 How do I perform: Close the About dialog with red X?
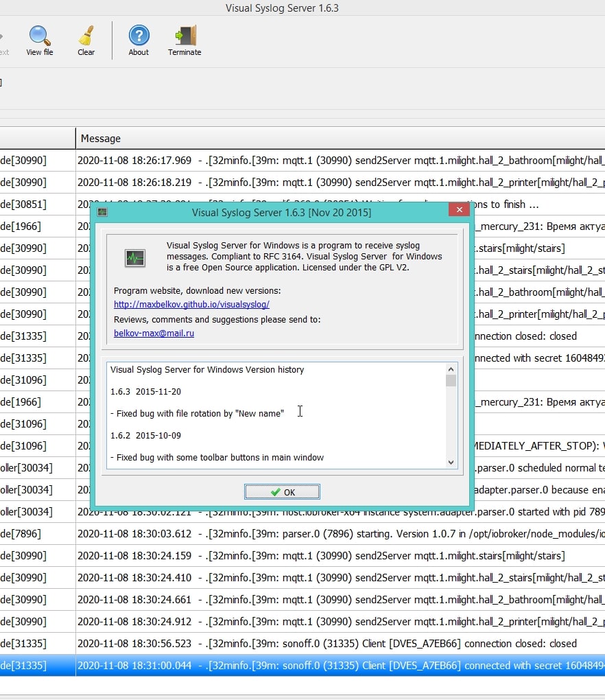459,209
